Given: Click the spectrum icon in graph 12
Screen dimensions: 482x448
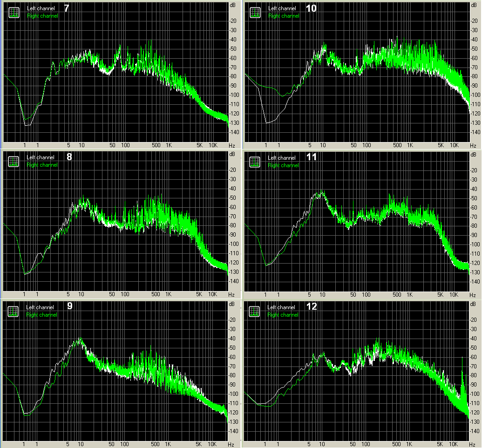Looking at the screenshot, I should (255, 312).
